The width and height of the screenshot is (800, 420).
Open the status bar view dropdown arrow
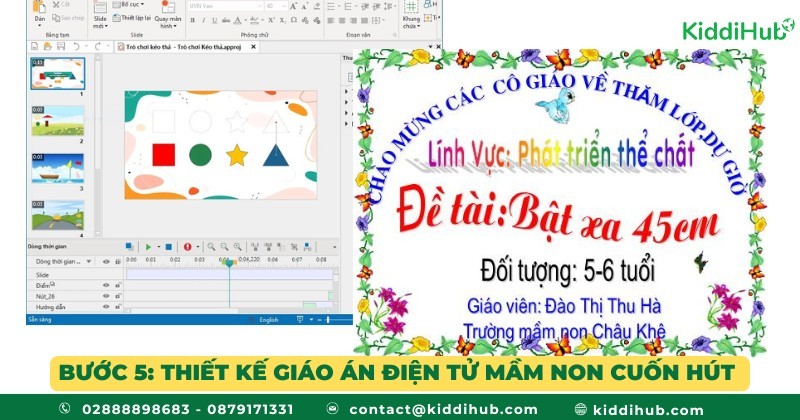(x=311, y=319)
